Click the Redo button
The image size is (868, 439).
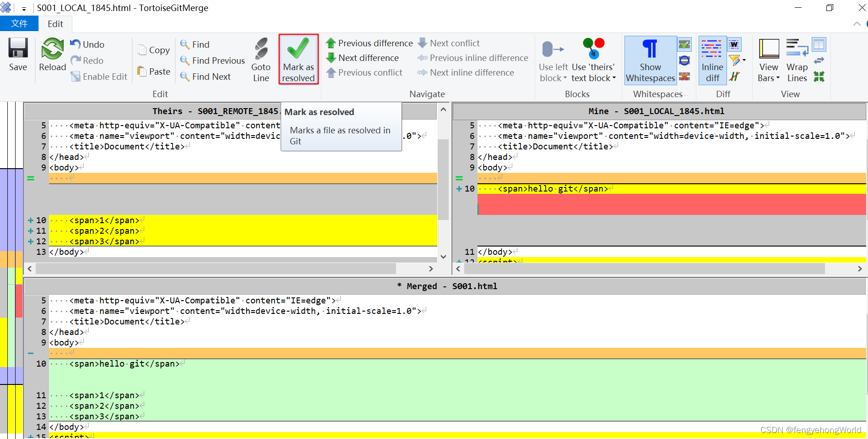[x=87, y=60]
